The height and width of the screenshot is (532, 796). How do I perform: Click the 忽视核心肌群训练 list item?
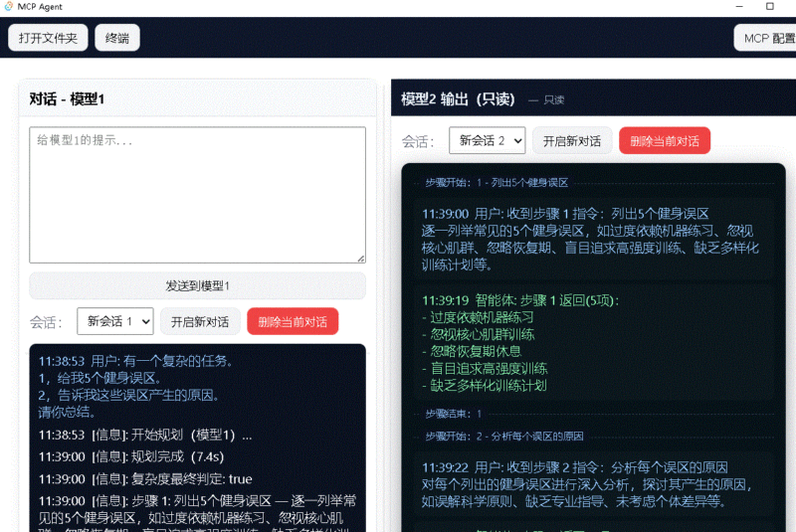[479, 335]
